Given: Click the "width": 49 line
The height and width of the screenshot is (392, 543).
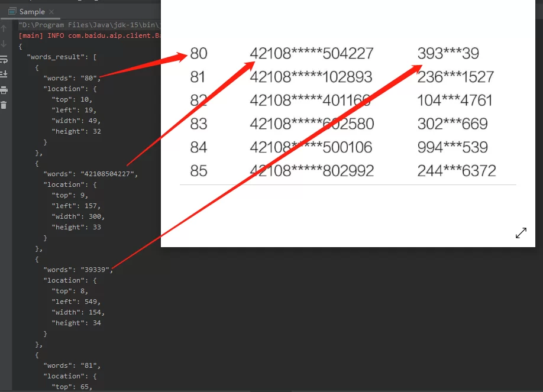Looking at the screenshot, I should point(76,121).
